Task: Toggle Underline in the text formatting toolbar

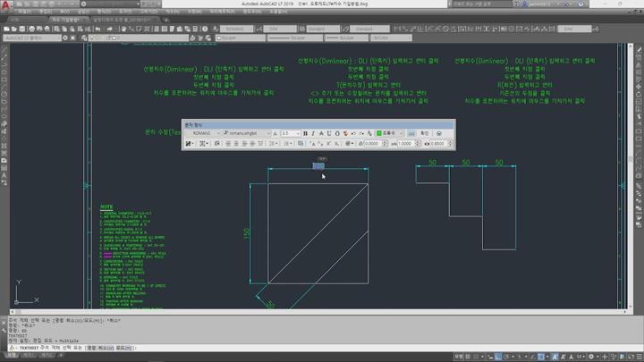Action: tap(329, 133)
